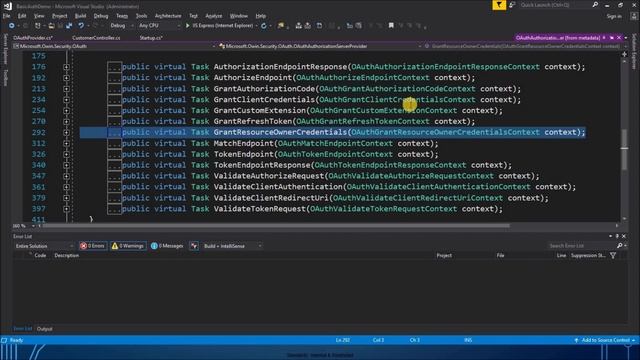The width and height of the screenshot is (640, 360).
Task: Click the Undo toolbar icon
Action: pyautogui.click(x=81, y=26)
